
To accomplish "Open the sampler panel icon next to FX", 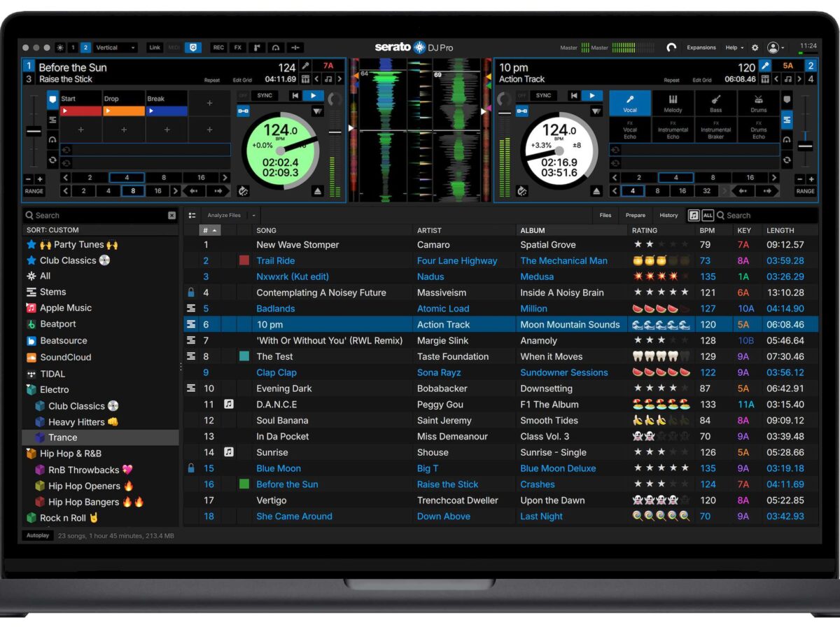I will coord(257,48).
